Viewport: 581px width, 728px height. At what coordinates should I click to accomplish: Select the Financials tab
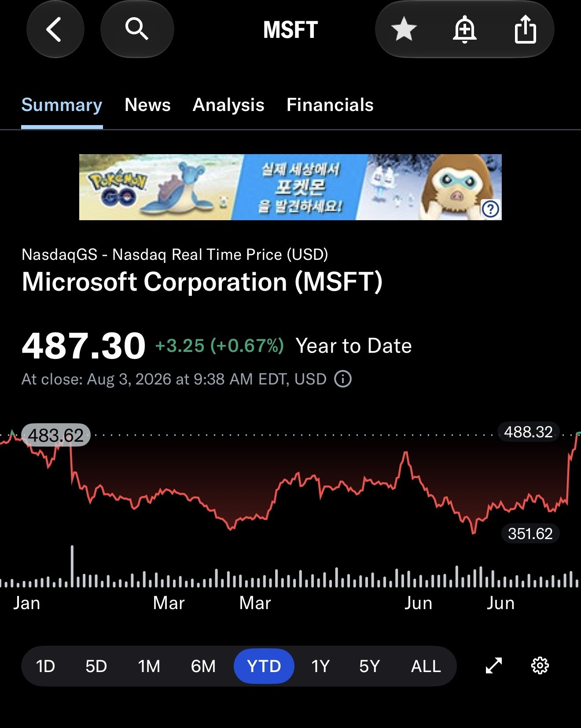point(330,105)
